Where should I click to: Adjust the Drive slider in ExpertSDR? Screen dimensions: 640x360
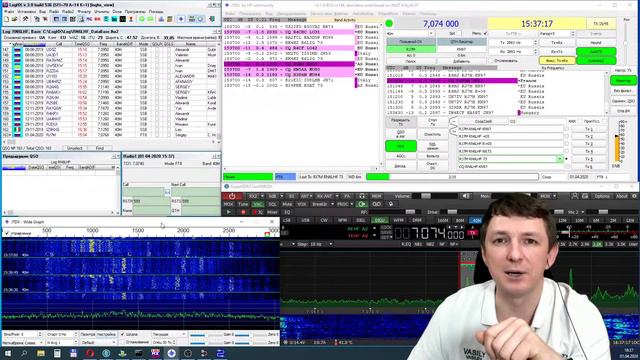[x=451, y=212]
